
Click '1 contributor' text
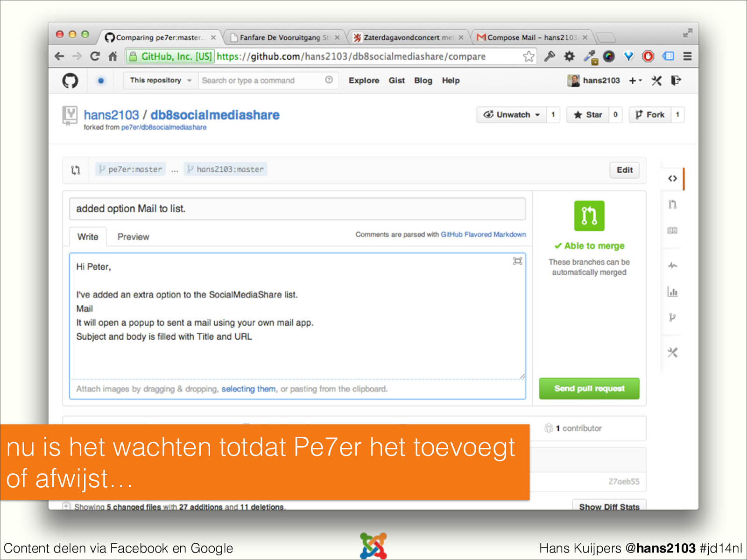578,428
